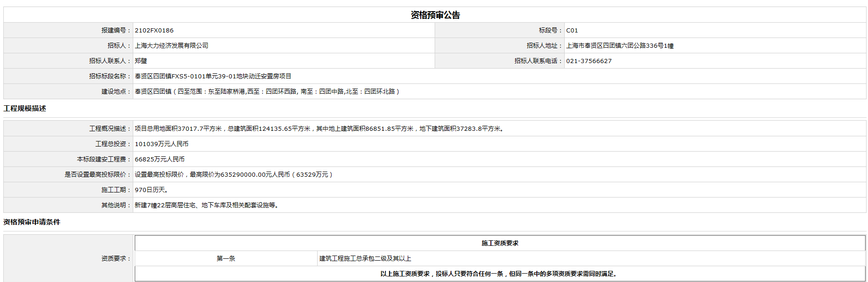
Task: Click the phone number 021-37566627
Action: [588, 61]
